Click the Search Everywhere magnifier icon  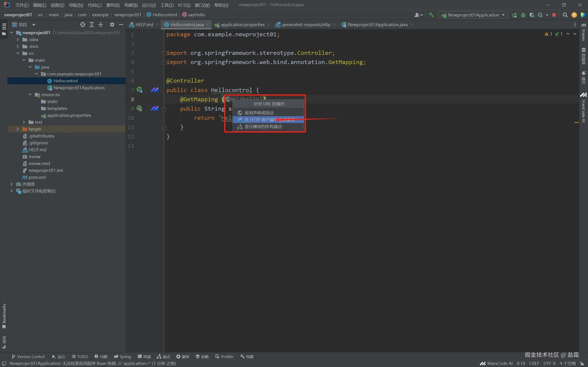pos(565,15)
